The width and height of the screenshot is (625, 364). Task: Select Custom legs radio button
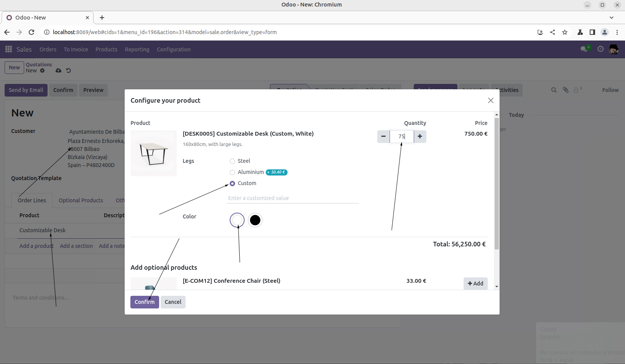232,184
